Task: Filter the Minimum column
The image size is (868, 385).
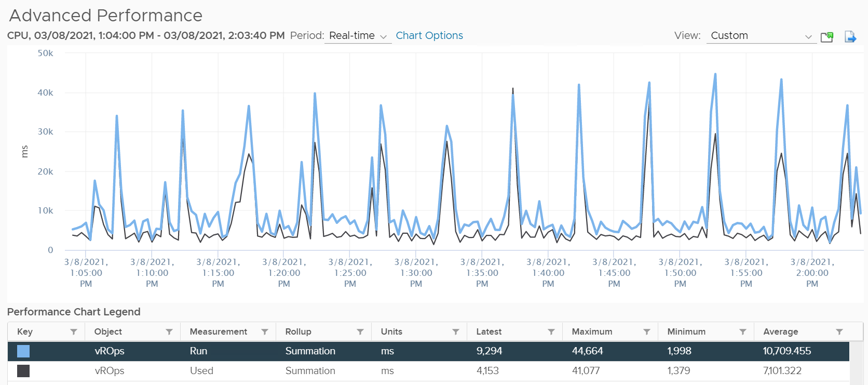Action: click(743, 331)
